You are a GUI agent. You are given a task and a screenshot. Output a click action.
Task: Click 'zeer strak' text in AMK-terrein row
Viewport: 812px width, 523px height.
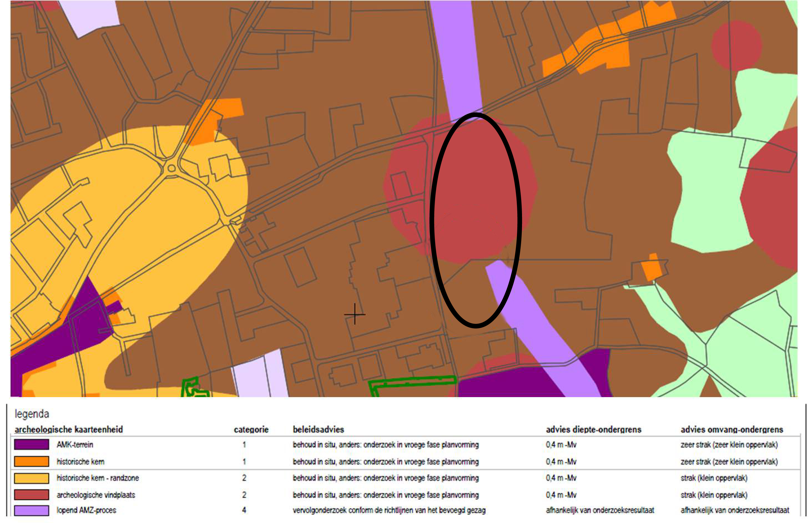point(729,445)
